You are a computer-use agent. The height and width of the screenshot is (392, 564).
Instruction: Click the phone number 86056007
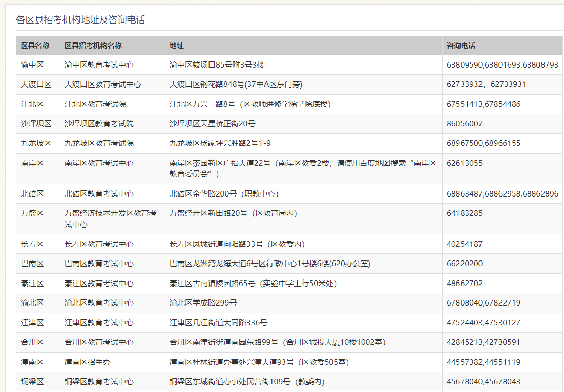465,124
